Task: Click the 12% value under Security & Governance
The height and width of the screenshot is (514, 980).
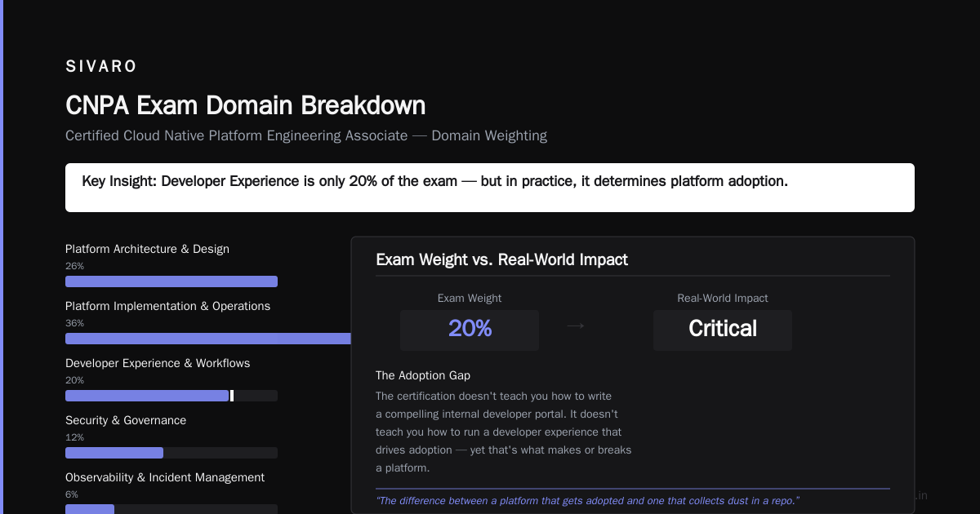Action: point(74,437)
